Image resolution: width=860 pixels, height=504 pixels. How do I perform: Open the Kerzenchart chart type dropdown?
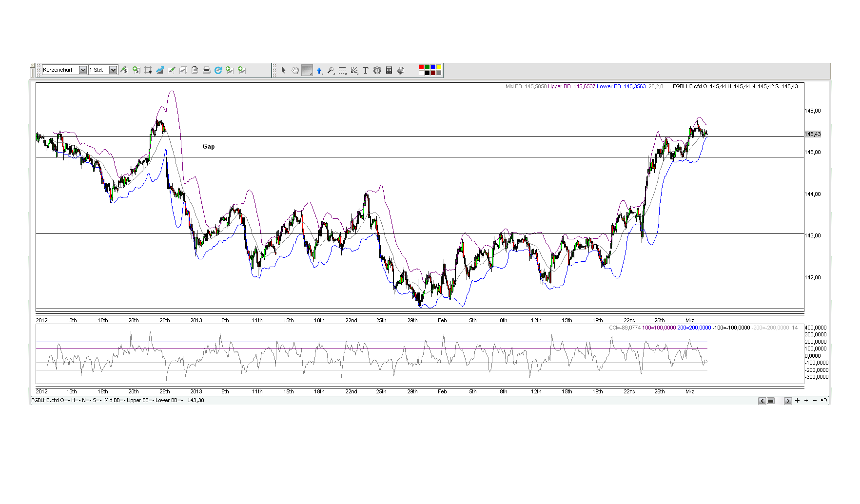click(x=82, y=70)
